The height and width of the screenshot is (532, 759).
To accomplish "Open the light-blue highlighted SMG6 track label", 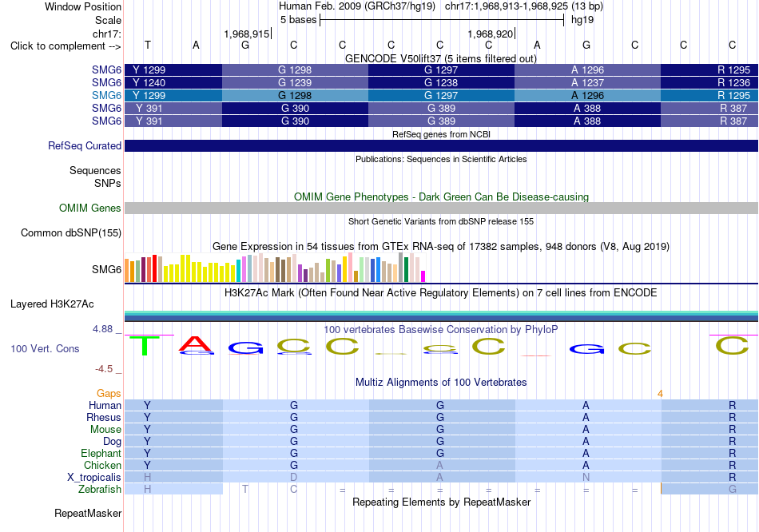I will 106,95.
